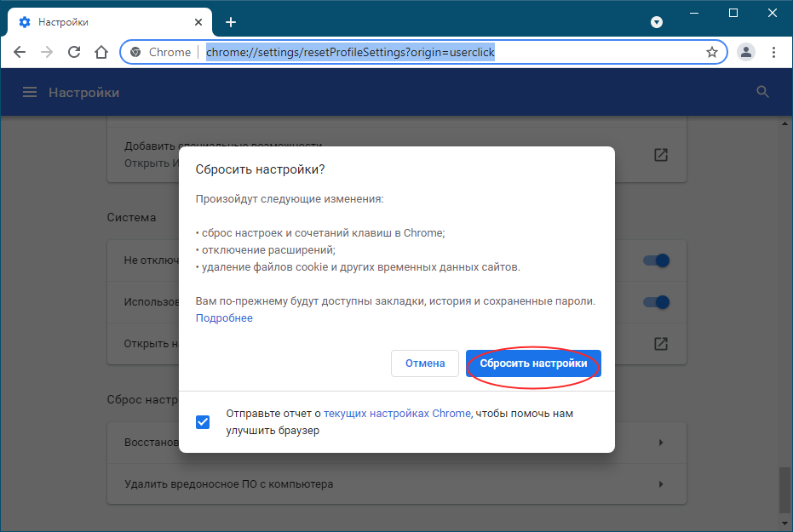Image resolution: width=793 pixels, height=532 pixels.
Task: Reload the page with the refresh icon
Action: tap(74, 52)
